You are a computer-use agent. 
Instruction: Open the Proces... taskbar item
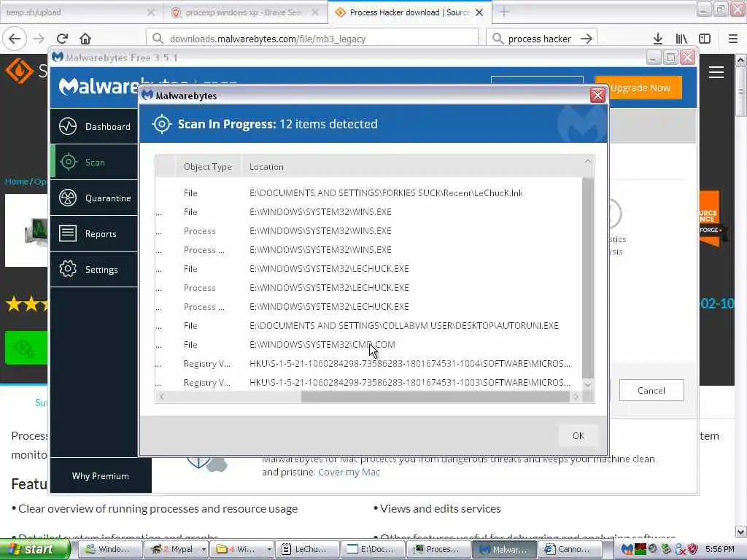pyautogui.click(x=438, y=549)
